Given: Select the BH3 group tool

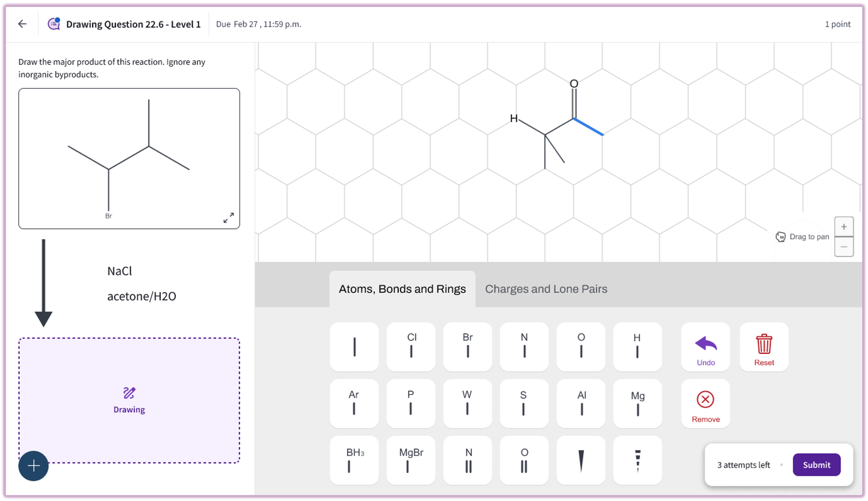Looking at the screenshot, I should tap(354, 460).
